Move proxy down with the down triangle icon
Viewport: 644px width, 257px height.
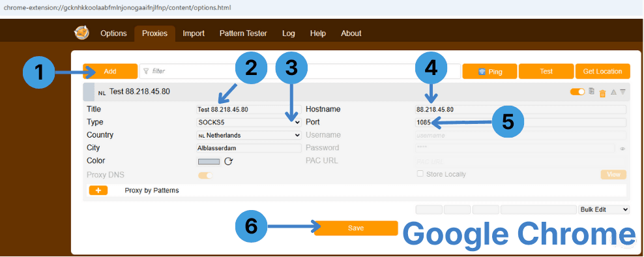click(x=623, y=93)
